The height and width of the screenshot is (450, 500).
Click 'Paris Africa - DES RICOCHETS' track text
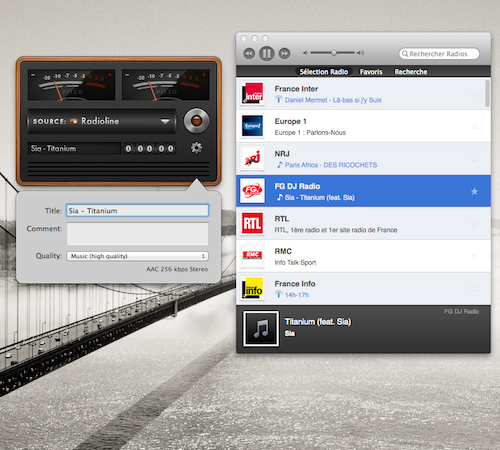331,165
